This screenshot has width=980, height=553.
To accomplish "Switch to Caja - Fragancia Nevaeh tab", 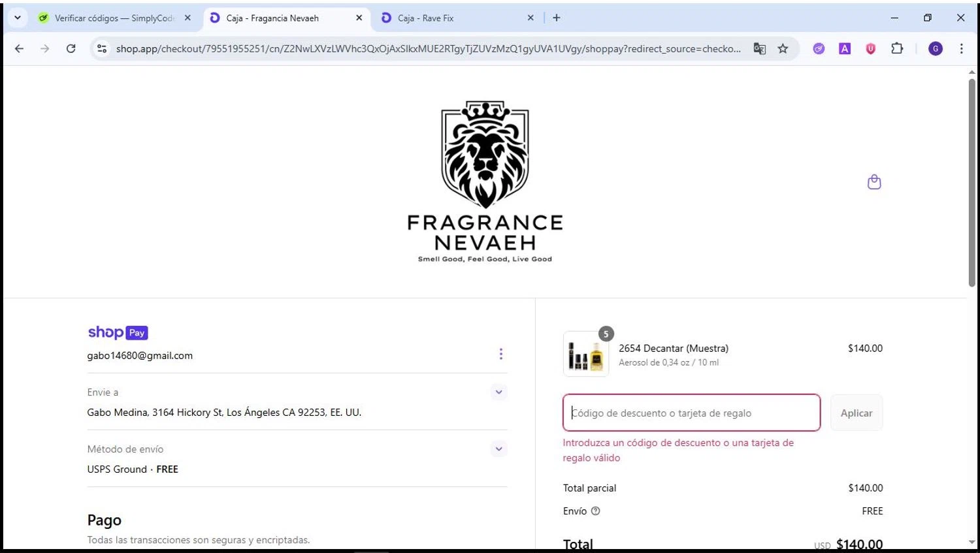I will click(x=286, y=18).
